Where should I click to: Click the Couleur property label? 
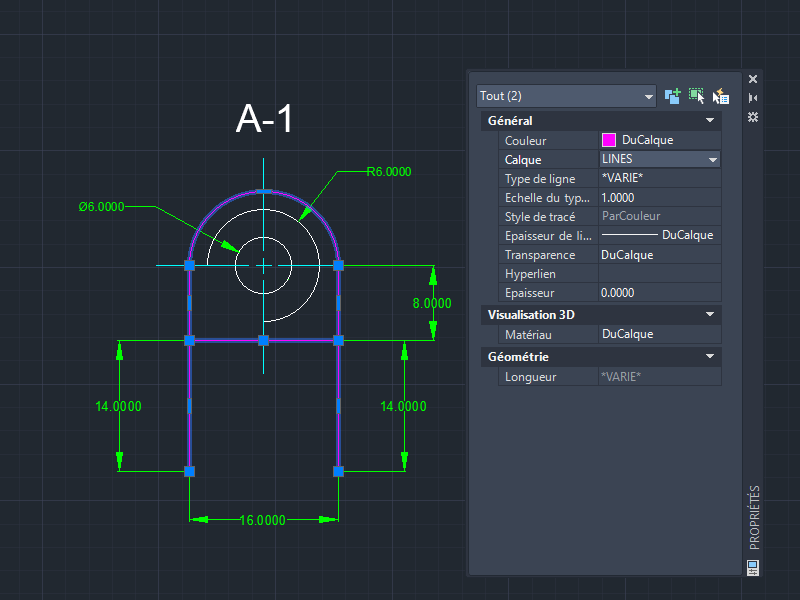point(526,141)
